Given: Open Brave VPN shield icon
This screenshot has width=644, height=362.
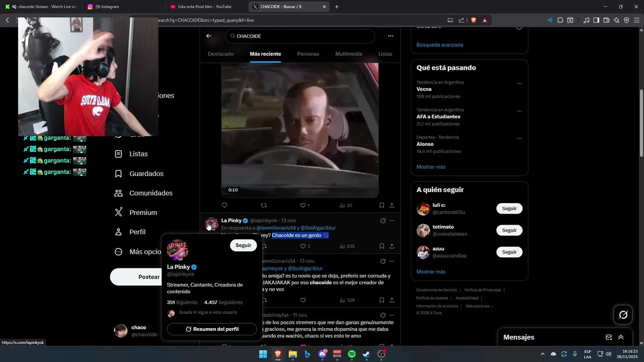Looking at the screenshot, I should pyautogui.click(x=626, y=20).
